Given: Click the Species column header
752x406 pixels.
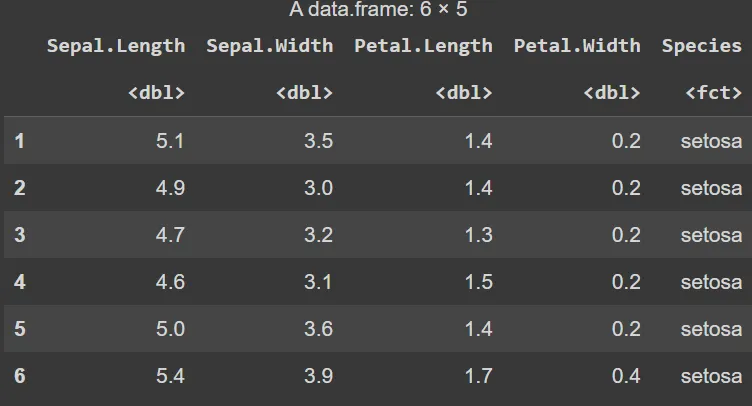Looking at the screenshot, I should pyautogui.click(x=702, y=46).
